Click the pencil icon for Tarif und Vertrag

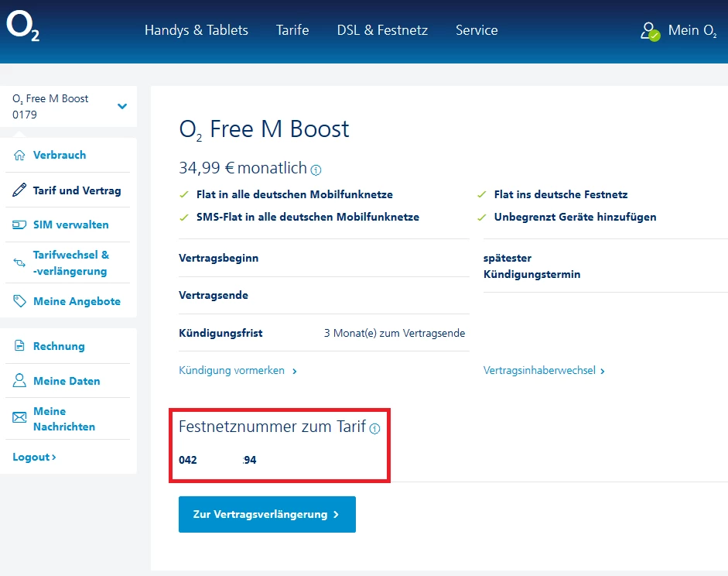tap(19, 190)
